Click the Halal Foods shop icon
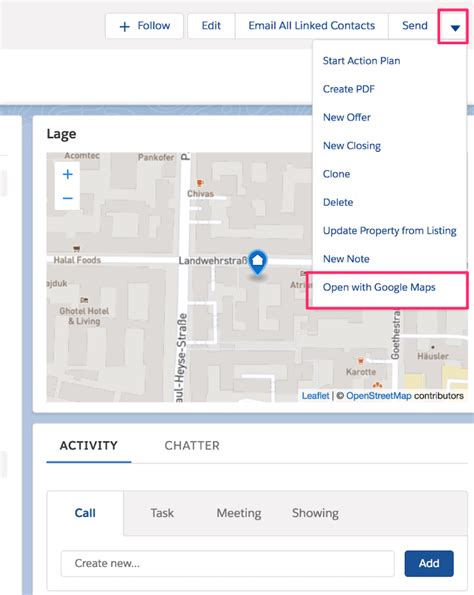Viewport: 474px width, 595px height. coord(77,249)
